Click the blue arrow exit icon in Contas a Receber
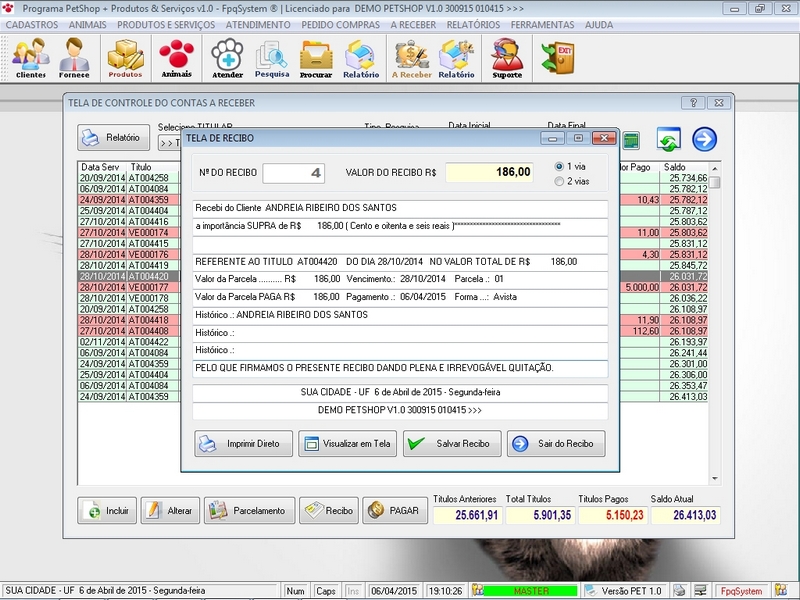The width and height of the screenshot is (800, 600). pyautogui.click(x=705, y=139)
